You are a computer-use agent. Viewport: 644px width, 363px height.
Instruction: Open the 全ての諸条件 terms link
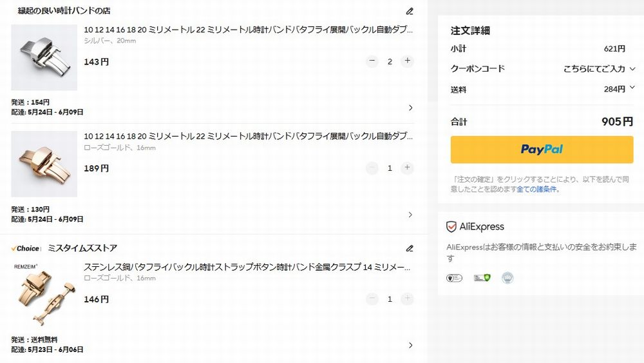coord(536,190)
